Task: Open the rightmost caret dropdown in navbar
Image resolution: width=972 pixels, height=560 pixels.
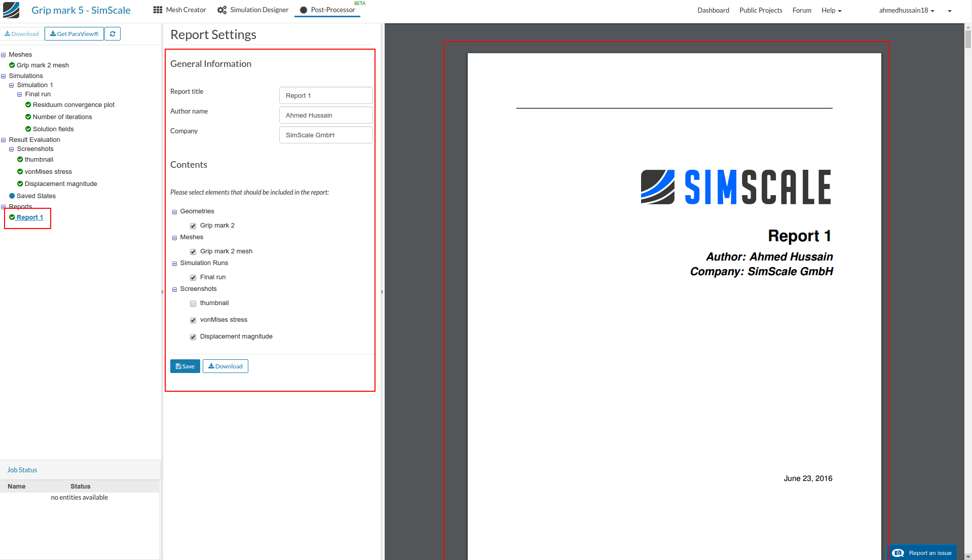Action: click(950, 11)
